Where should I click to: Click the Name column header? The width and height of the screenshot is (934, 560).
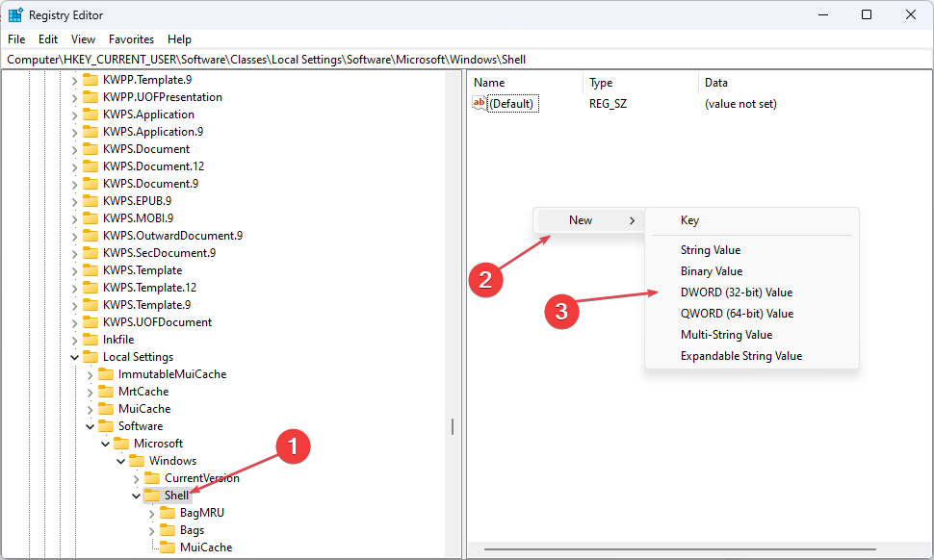click(x=525, y=83)
